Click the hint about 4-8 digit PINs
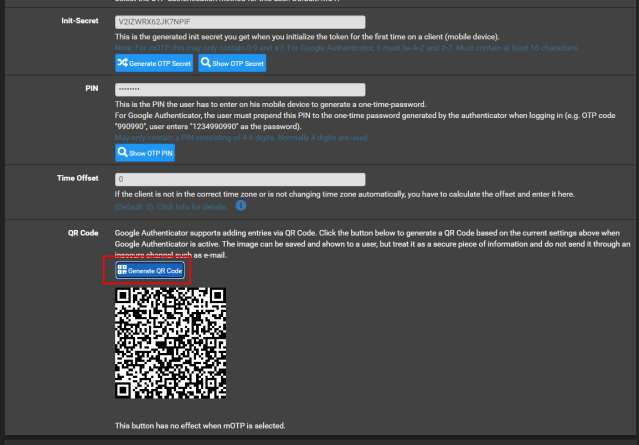Image resolution: width=639 pixels, height=445 pixels. 242,138
